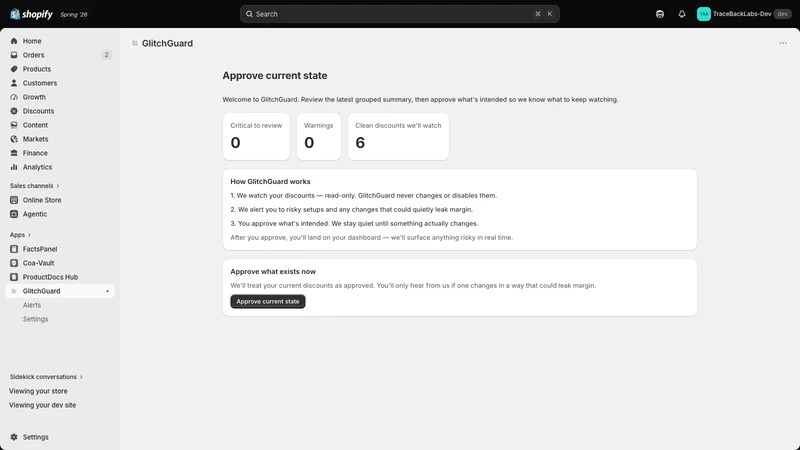The image size is (800, 450).
Task: Open the GlitchGuard Settings subpage
Action: tap(35, 319)
